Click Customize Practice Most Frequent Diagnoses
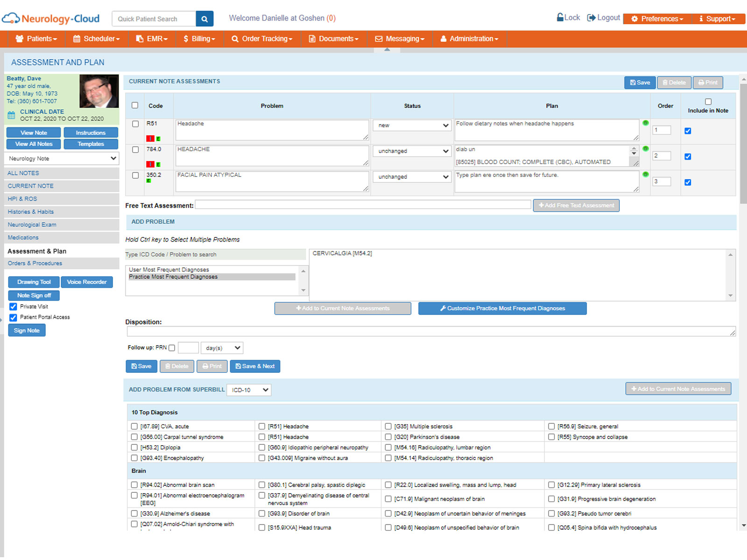The image size is (747, 560). (x=502, y=308)
